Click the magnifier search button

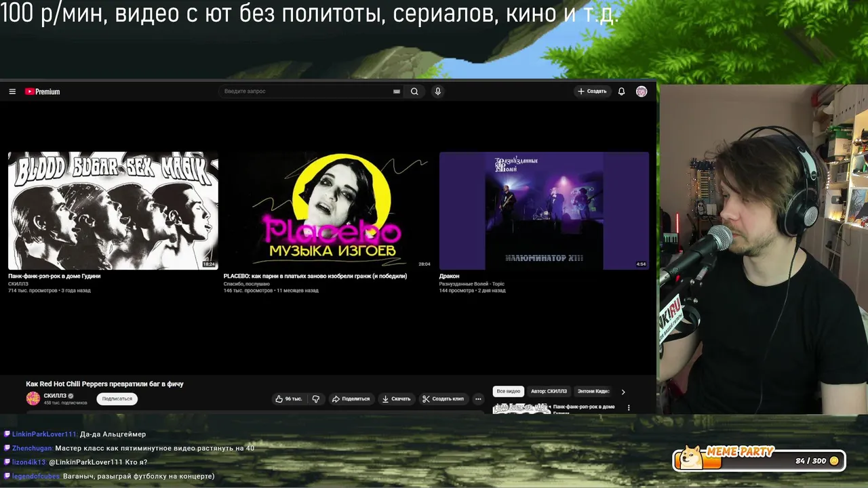[414, 91]
